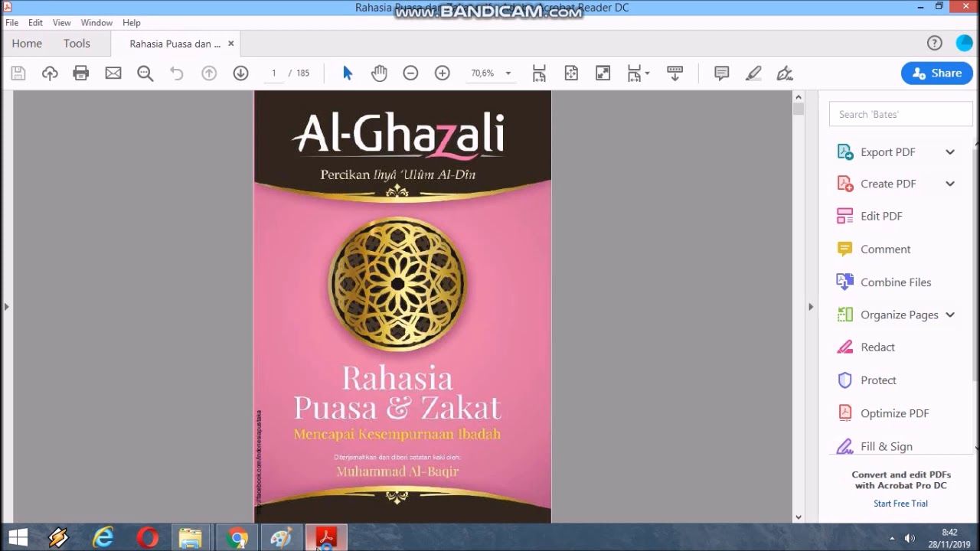Open Google Chrome from taskbar

[238, 538]
